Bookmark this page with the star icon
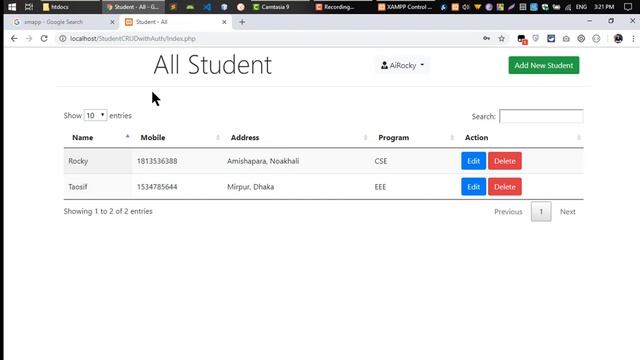The height and width of the screenshot is (360, 640). coord(502,38)
